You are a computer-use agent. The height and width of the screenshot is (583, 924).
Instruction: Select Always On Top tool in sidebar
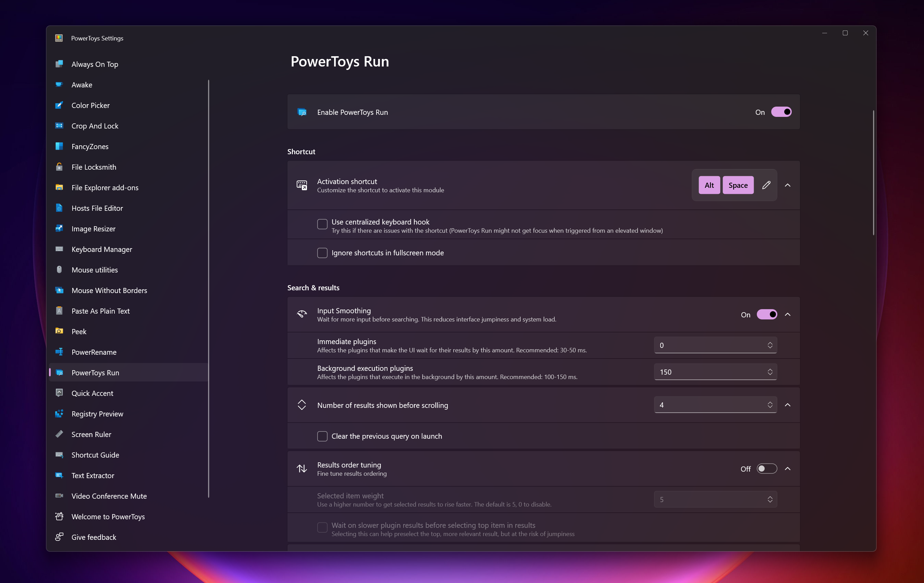click(x=95, y=64)
